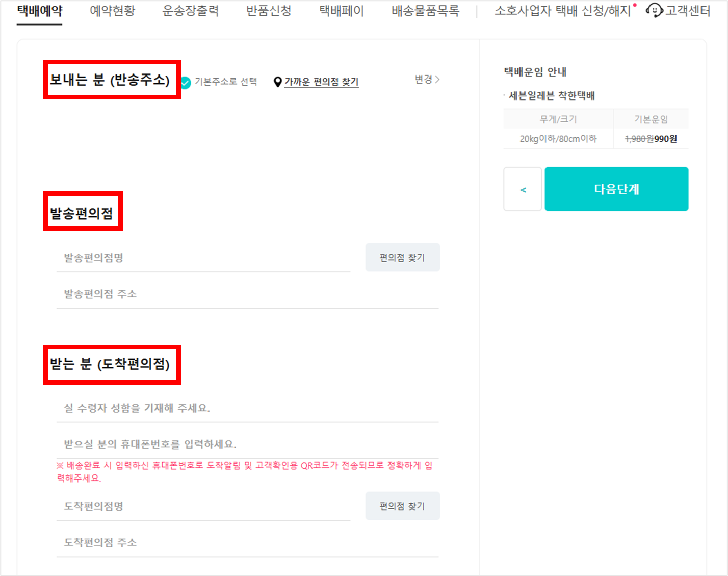
Task: Click 편의점 찾기 beside 발송편의점명 field
Action: click(x=402, y=257)
